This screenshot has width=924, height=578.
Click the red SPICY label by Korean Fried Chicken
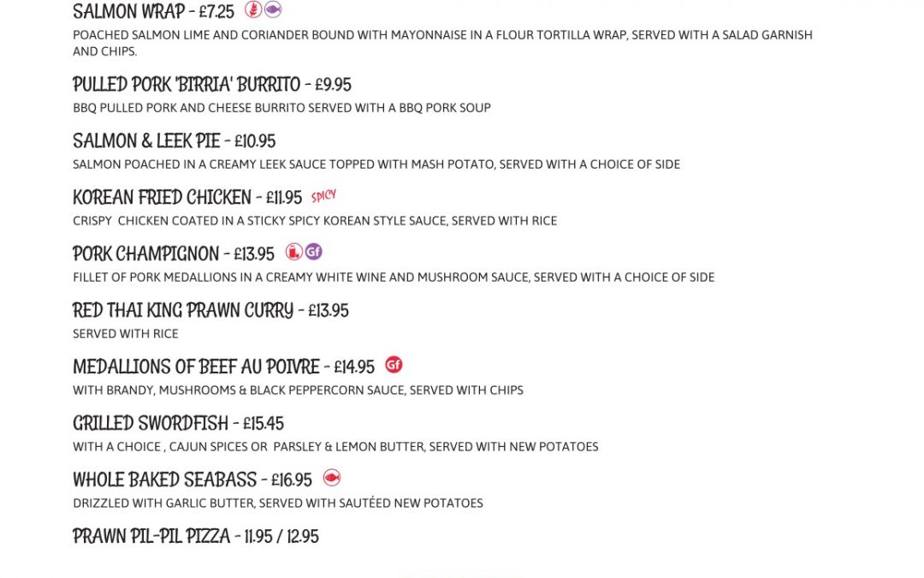click(323, 196)
